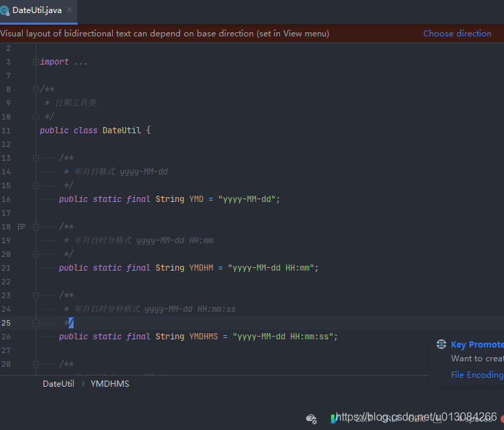Click line number 26 in the gutter
Image resolution: width=504 pixels, height=430 pixels.
point(6,337)
